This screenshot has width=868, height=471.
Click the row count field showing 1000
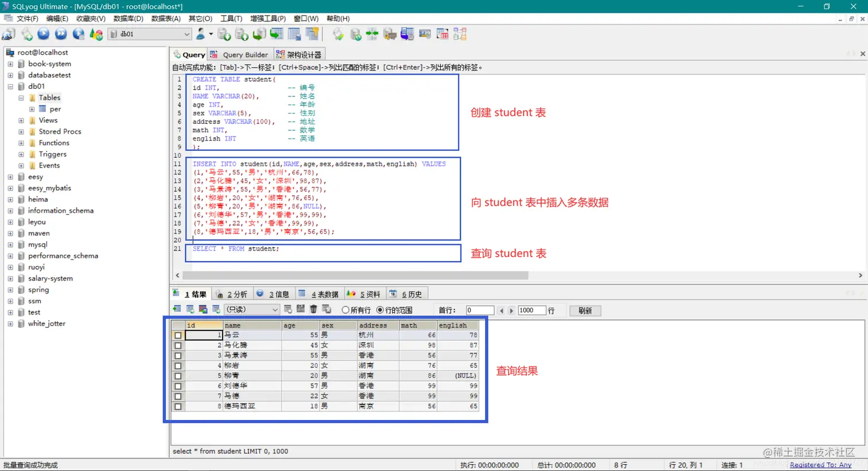pos(531,310)
